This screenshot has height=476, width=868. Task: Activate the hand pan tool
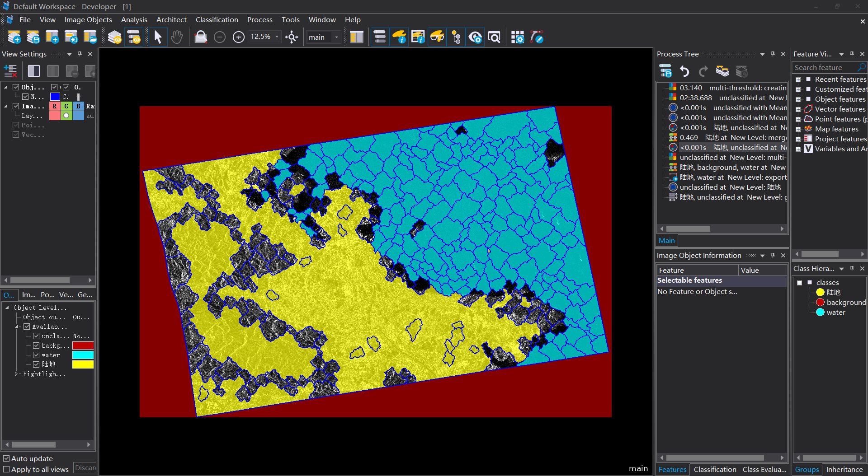[177, 37]
